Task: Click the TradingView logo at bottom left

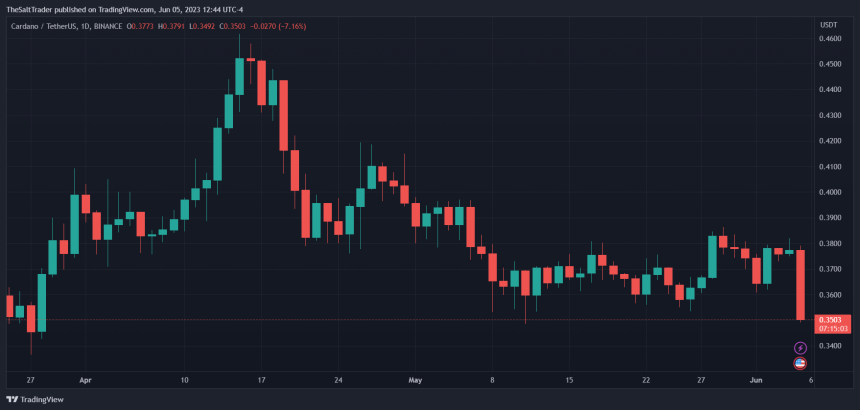Action: tap(37, 399)
